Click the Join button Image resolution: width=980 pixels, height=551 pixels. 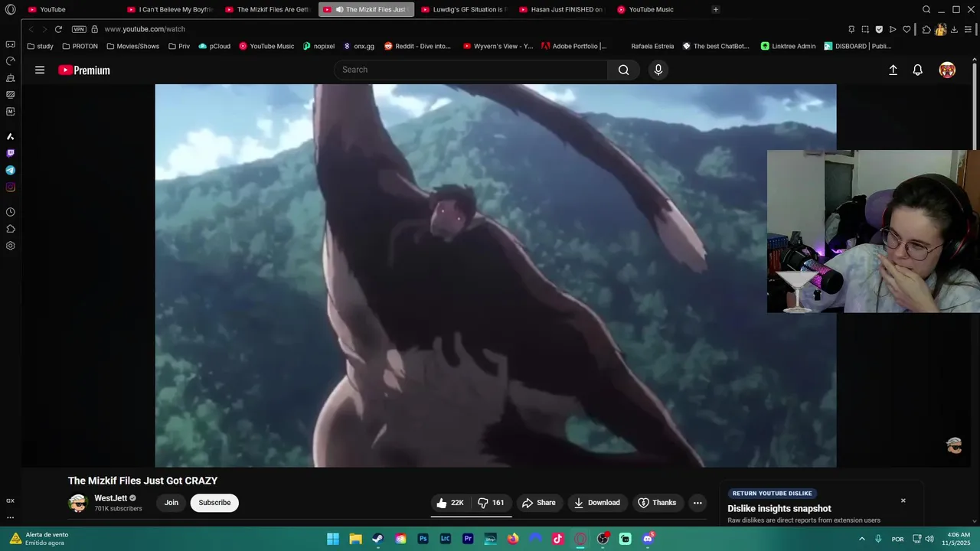[171, 503]
